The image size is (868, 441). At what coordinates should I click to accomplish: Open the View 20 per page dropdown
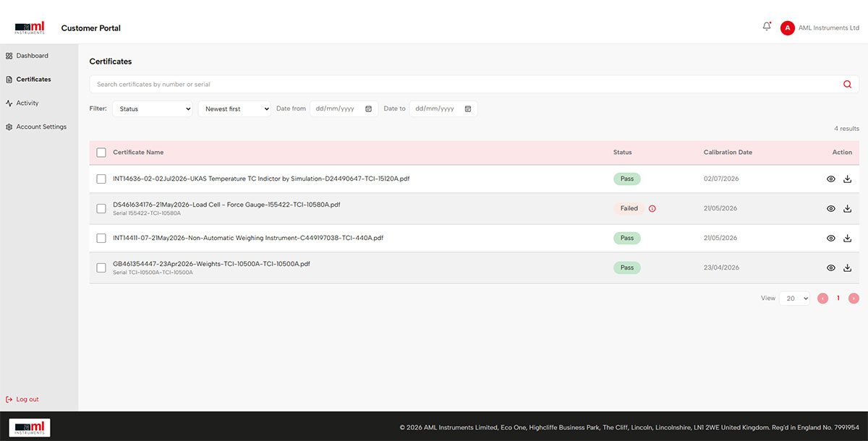coord(794,299)
